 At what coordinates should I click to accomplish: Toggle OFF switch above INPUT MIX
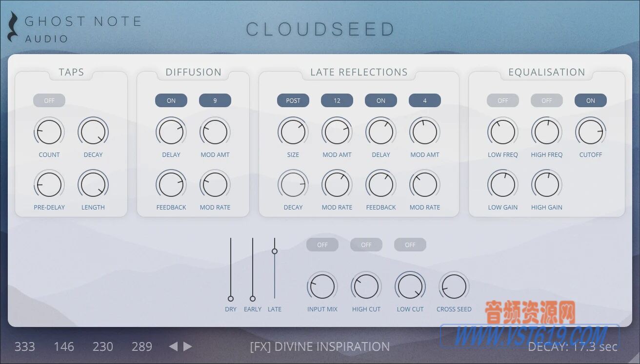tap(322, 245)
